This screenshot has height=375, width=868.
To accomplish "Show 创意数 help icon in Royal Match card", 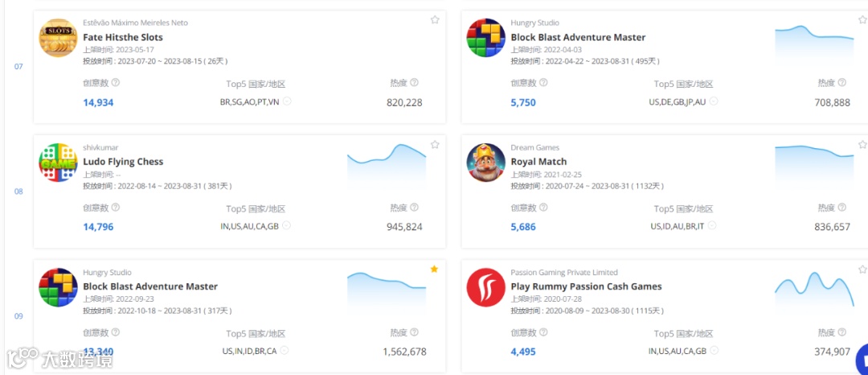I will click(543, 207).
